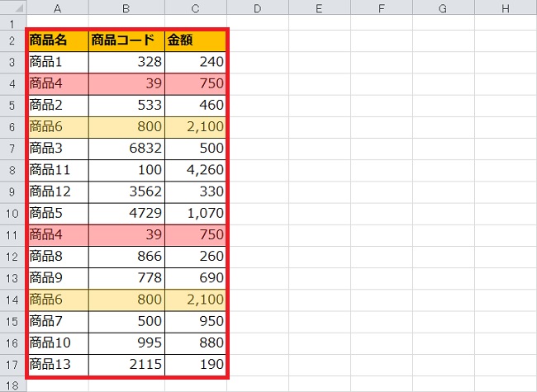
Task: Select the 金額 header cell
Action: (195, 40)
